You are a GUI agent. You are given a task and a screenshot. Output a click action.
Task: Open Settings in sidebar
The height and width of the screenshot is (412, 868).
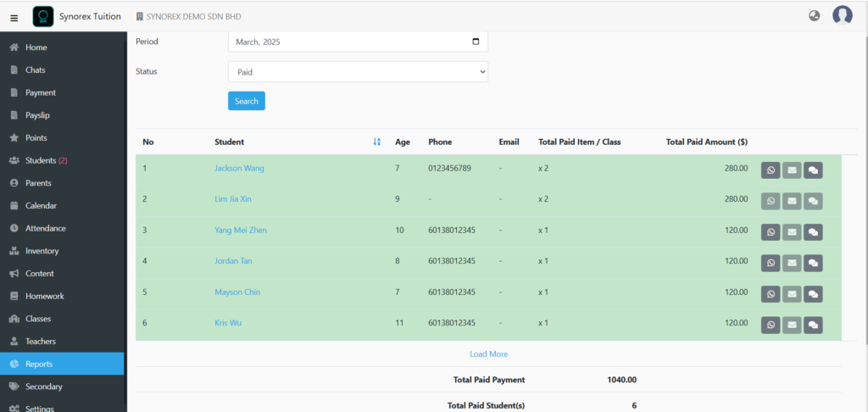(62, 407)
